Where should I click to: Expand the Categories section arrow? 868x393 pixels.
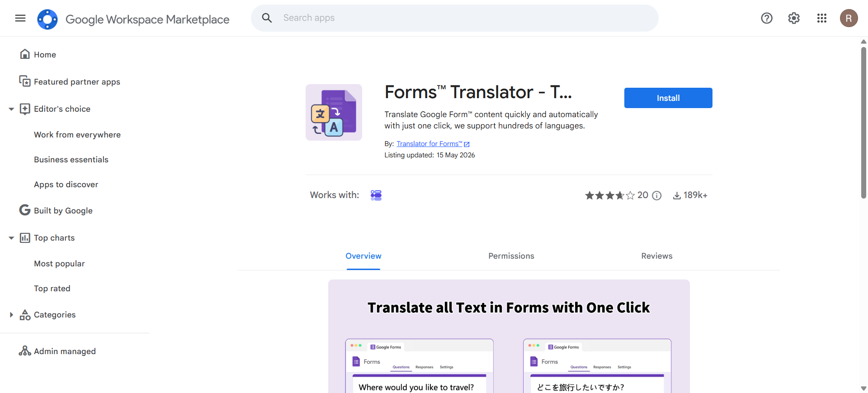(11, 315)
